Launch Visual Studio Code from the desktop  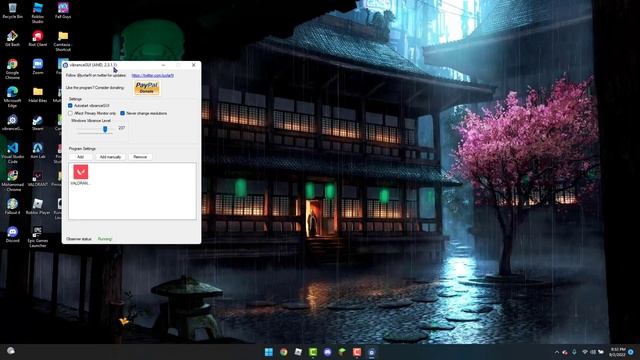[x=12, y=152]
